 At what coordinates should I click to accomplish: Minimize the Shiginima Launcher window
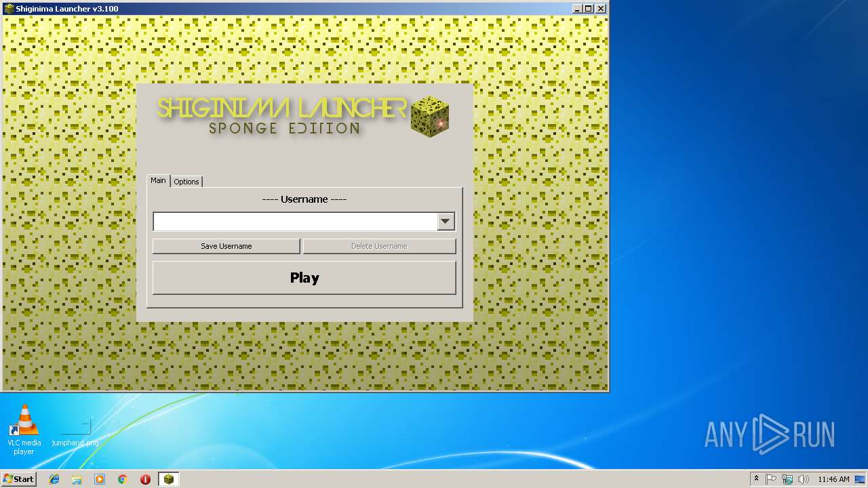pos(576,9)
